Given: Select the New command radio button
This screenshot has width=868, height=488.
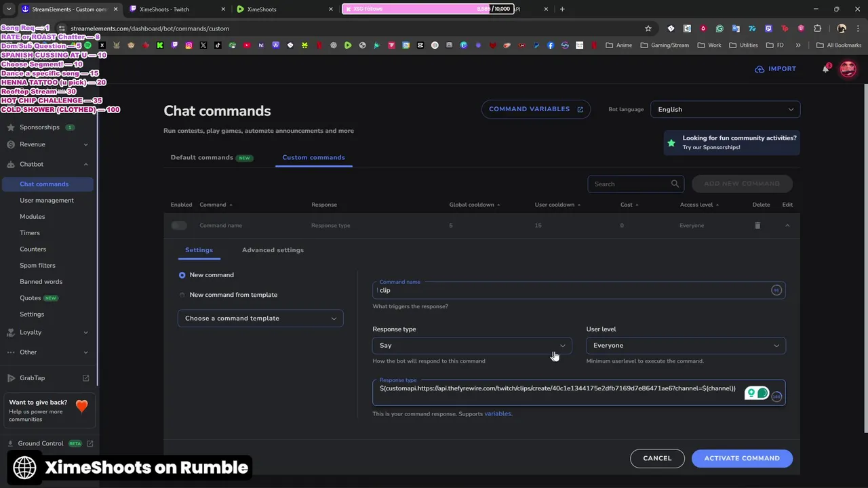Looking at the screenshot, I should pyautogui.click(x=182, y=275).
